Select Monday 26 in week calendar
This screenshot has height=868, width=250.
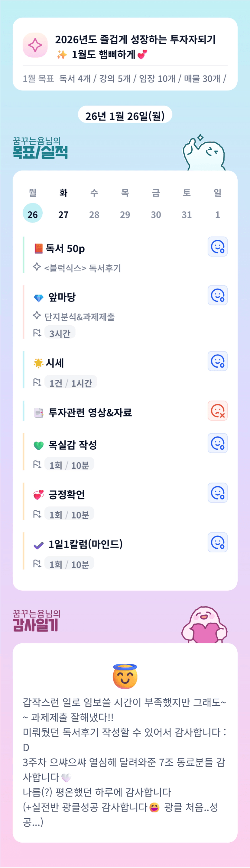coord(32,214)
